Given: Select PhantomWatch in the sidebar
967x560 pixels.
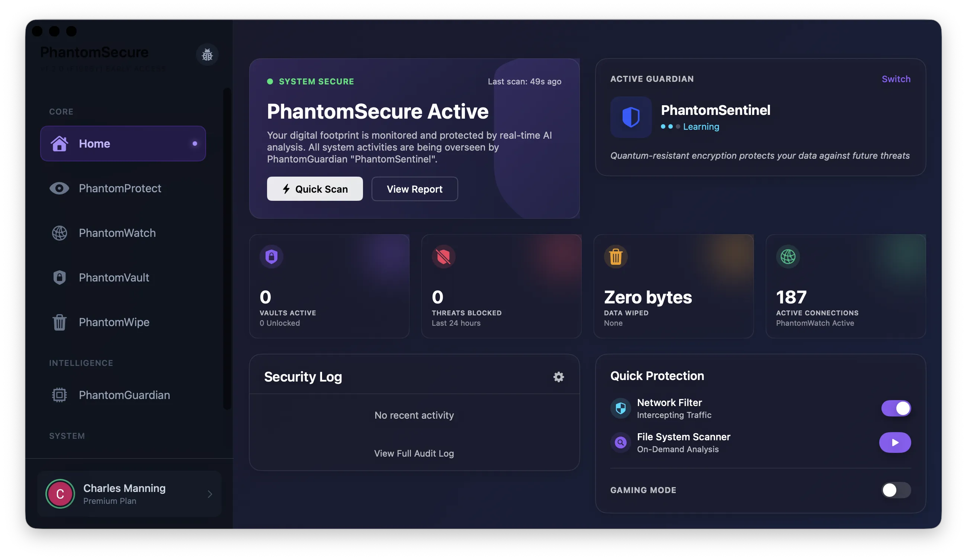Looking at the screenshot, I should coord(117,233).
